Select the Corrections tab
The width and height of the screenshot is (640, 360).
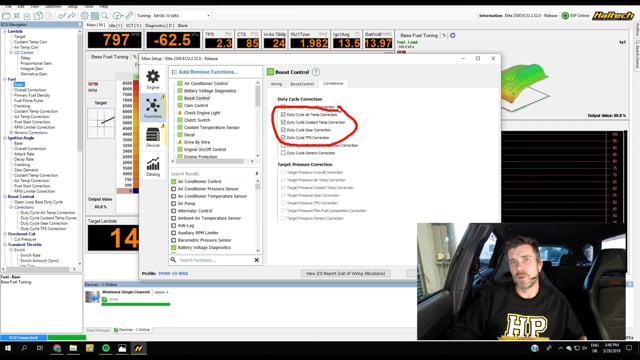[x=333, y=83]
